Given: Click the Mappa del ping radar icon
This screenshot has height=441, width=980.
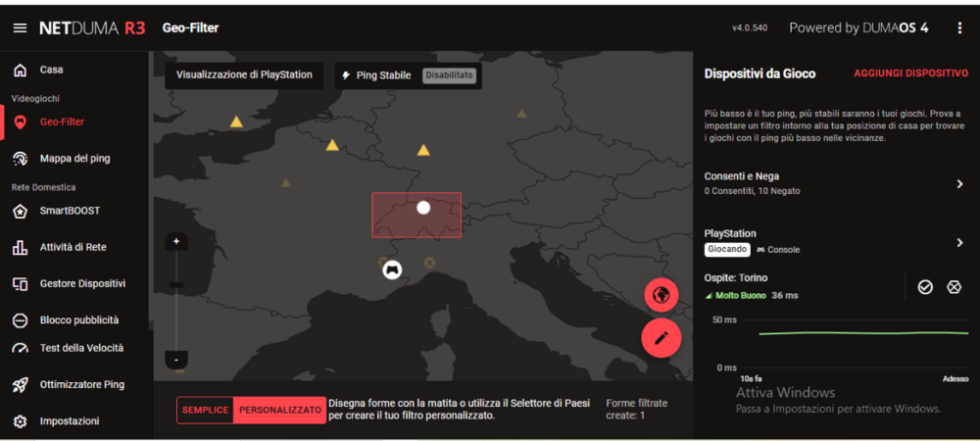Looking at the screenshot, I should point(20,159).
